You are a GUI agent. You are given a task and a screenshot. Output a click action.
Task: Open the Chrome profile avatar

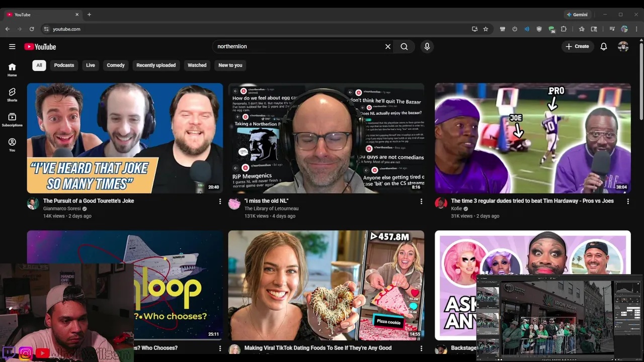[x=624, y=29]
